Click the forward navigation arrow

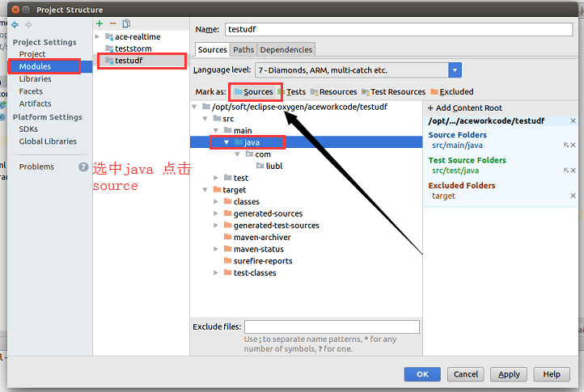(x=28, y=25)
